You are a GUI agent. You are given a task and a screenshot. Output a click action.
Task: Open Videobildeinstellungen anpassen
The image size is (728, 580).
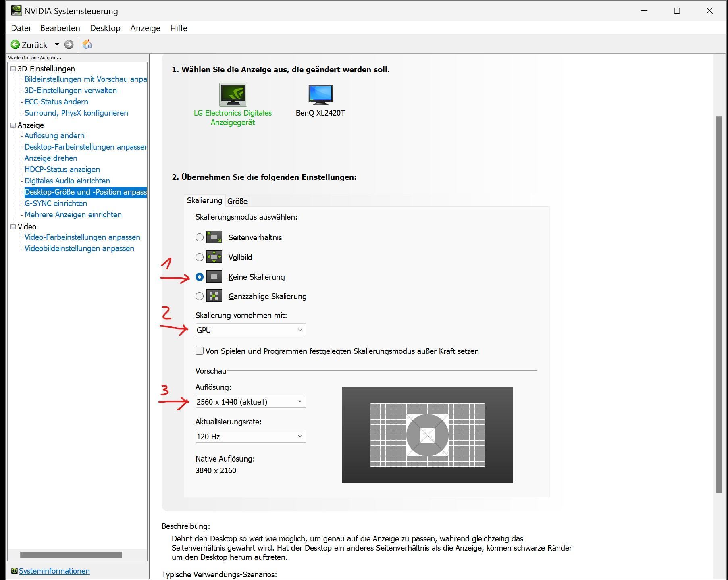point(79,249)
